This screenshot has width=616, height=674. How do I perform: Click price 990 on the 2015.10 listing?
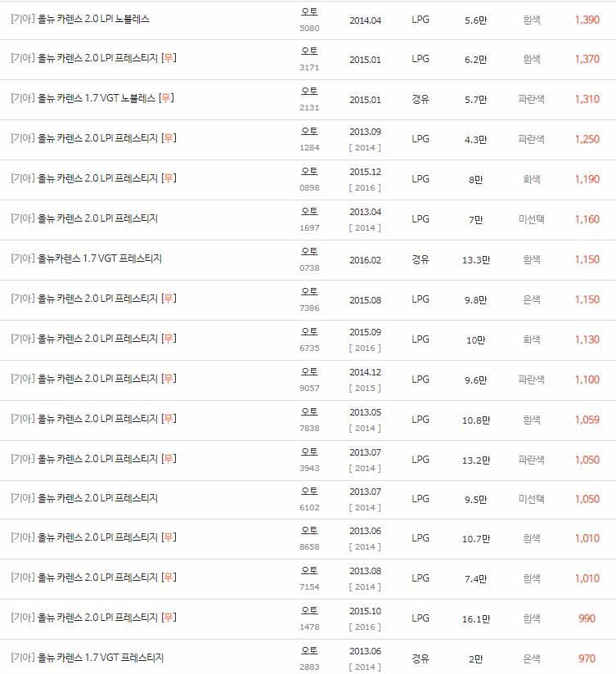(x=586, y=619)
